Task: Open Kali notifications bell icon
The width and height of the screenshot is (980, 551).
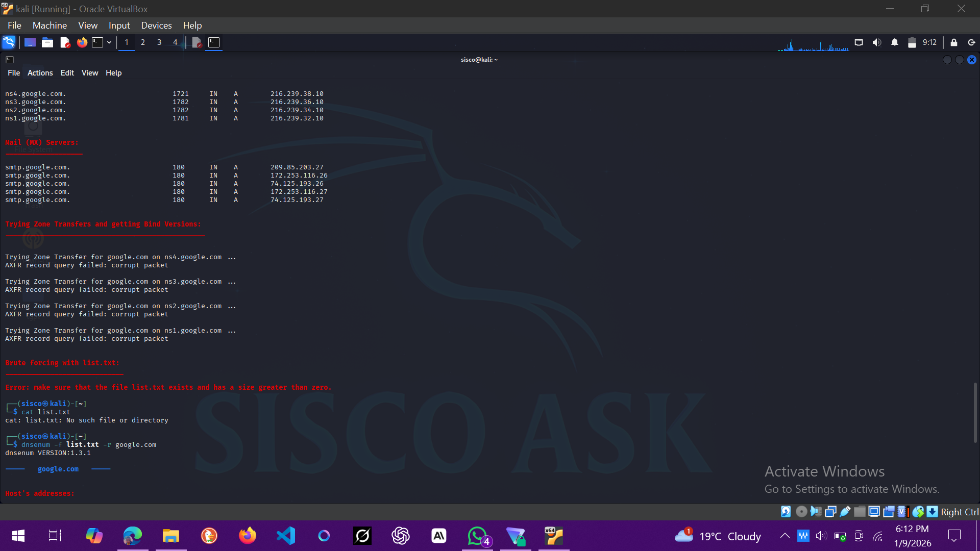Action: tap(895, 42)
